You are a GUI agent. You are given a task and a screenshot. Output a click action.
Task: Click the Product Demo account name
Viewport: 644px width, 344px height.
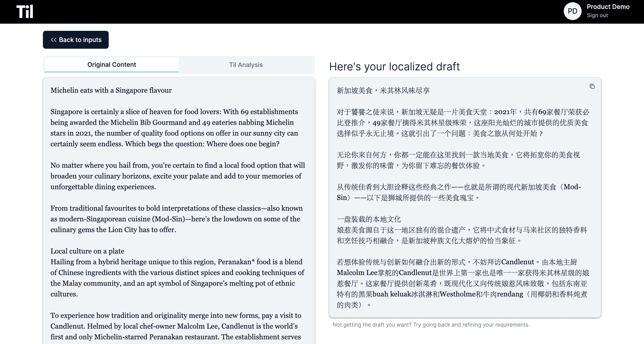tap(608, 7)
